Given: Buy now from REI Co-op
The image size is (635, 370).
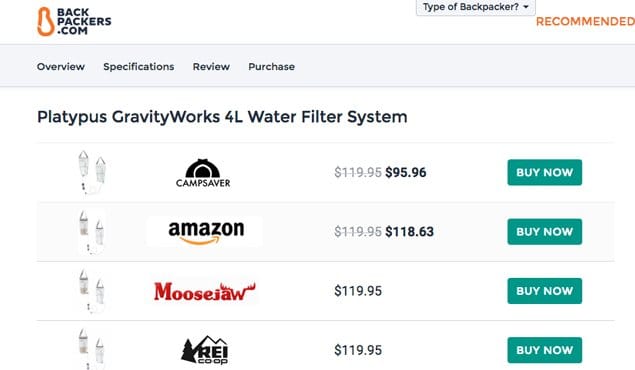Looking at the screenshot, I should coord(545,350).
